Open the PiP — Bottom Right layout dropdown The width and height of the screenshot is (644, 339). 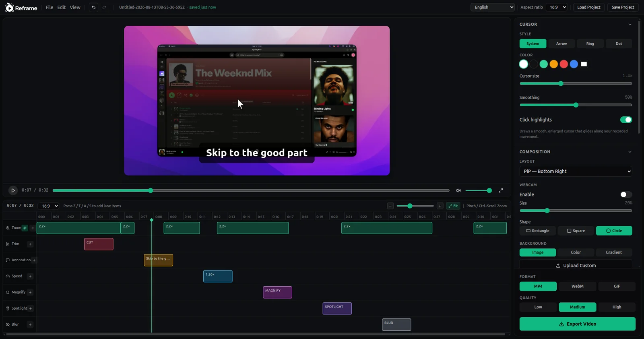pyautogui.click(x=576, y=171)
